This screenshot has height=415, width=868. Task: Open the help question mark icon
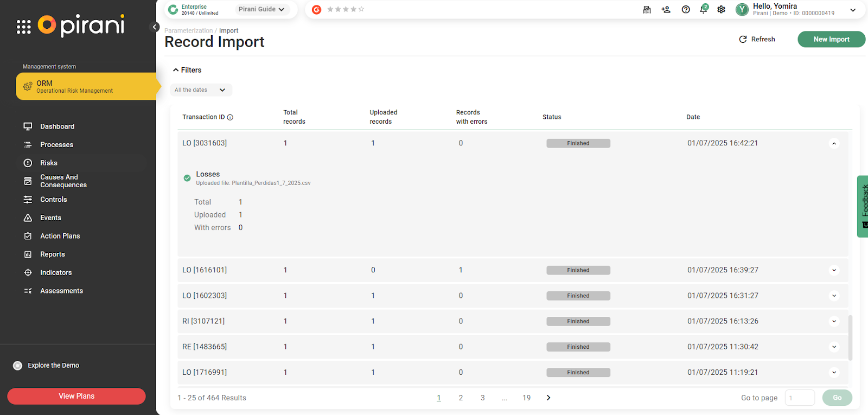click(x=686, y=9)
